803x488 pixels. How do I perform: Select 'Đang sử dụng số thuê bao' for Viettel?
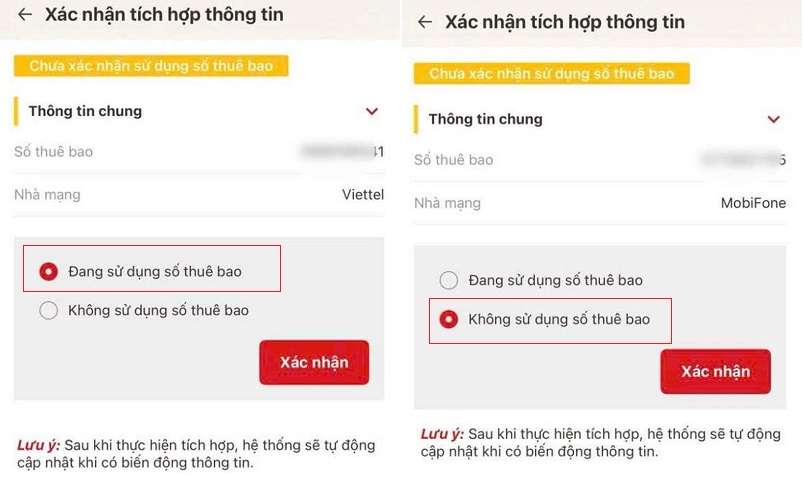(x=48, y=271)
